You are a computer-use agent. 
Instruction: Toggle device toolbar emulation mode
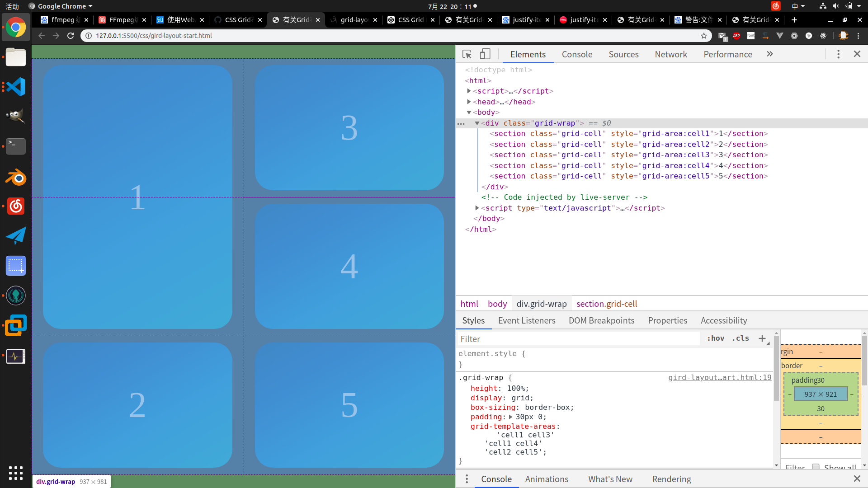coord(485,54)
